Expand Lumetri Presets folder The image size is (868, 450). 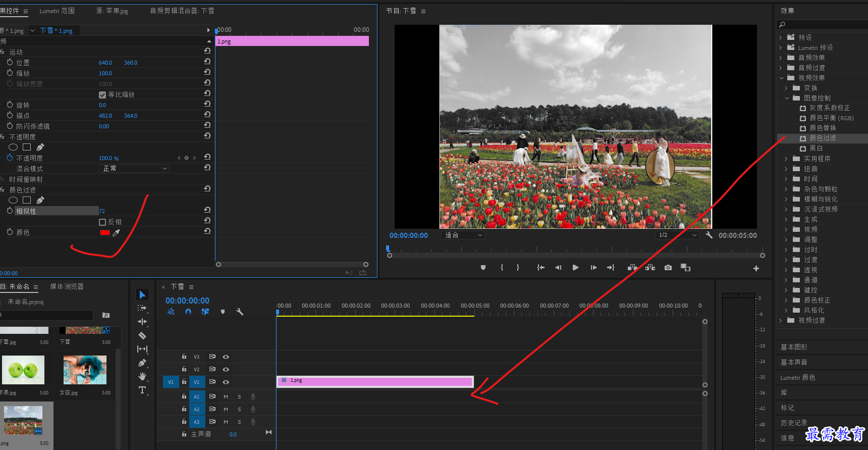(x=780, y=47)
